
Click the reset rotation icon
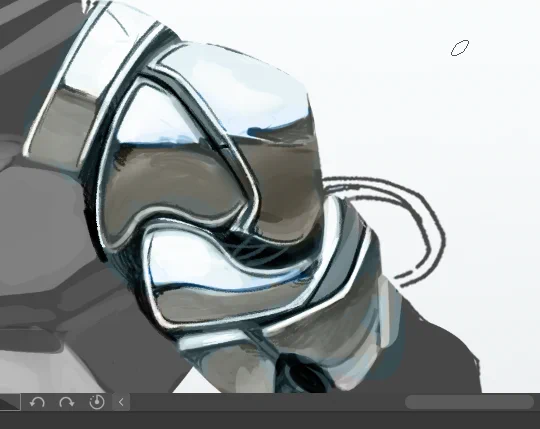coord(97,402)
